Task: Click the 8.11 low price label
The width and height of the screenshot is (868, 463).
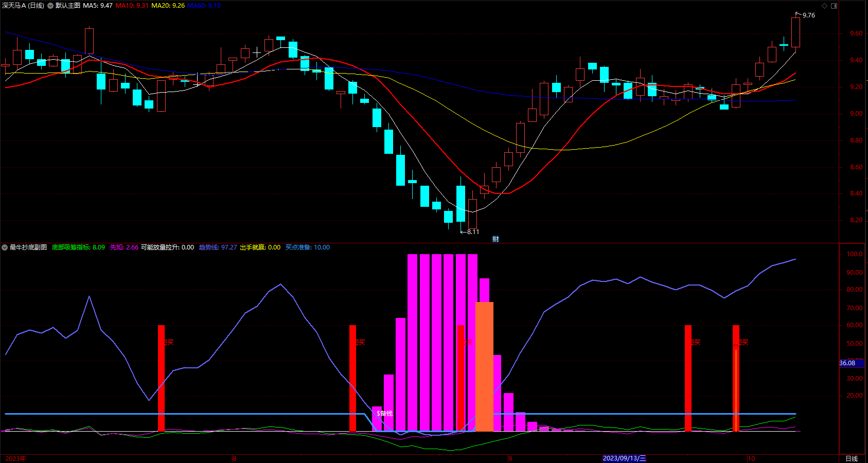Action: point(473,232)
